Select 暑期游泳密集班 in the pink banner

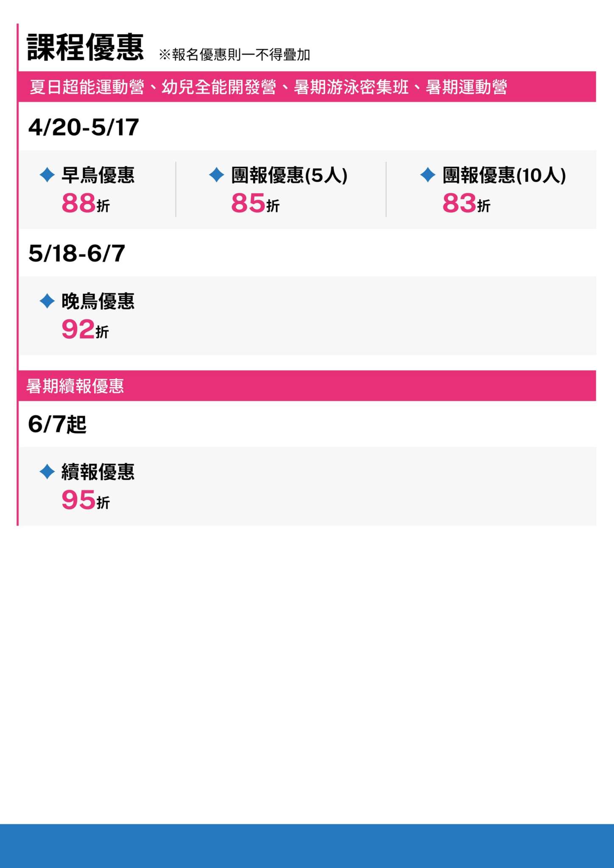[x=351, y=87]
